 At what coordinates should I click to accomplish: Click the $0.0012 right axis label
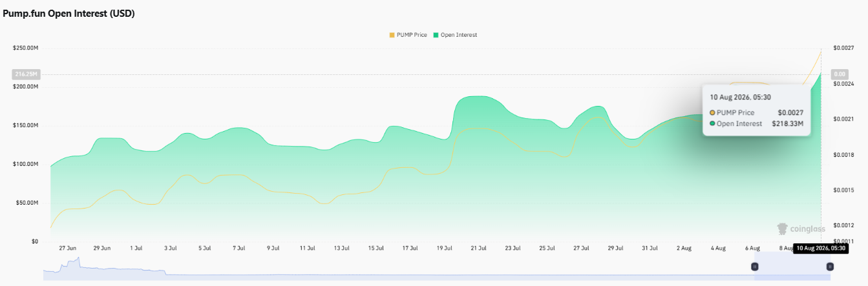pyautogui.click(x=844, y=225)
